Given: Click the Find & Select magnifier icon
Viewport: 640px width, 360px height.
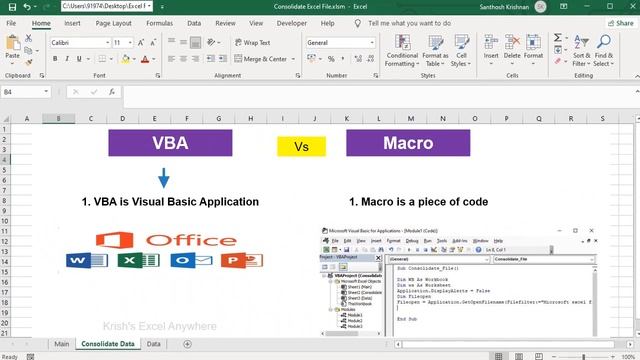Looking at the screenshot, I should click(604, 42).
